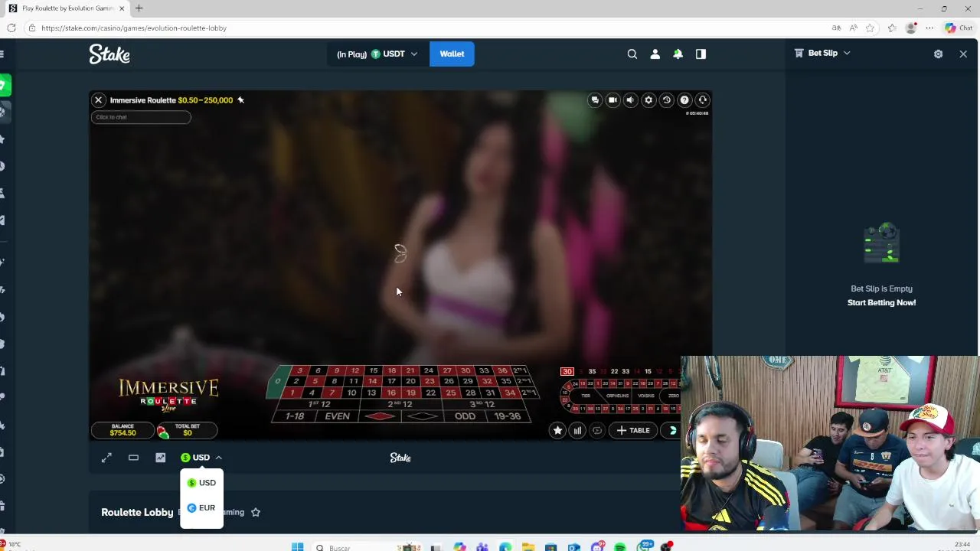
Task: Mute the game sound speaker icon
Action: coord(630,100)
